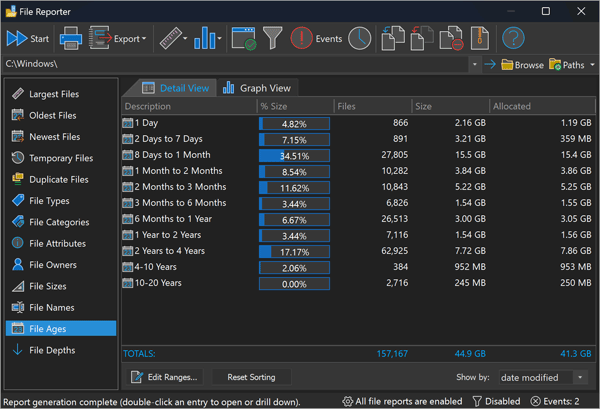The width and height of the screenshot is (600, 409).
Task: Select Largest Files report
Action: point(61,94)
